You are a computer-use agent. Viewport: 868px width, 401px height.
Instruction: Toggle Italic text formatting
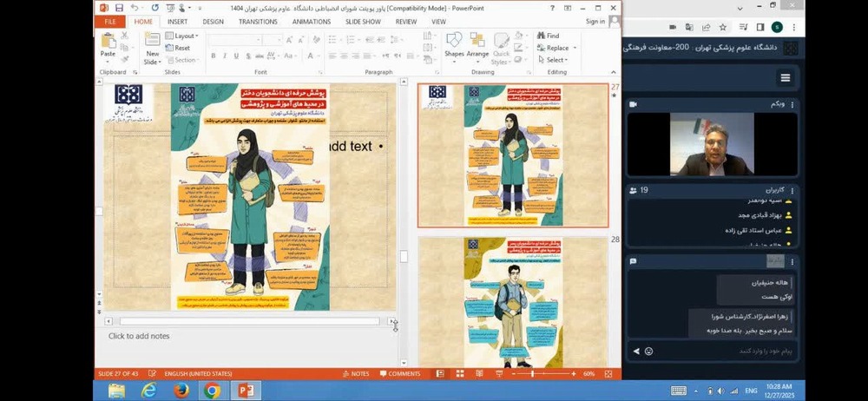pos(224,56)
